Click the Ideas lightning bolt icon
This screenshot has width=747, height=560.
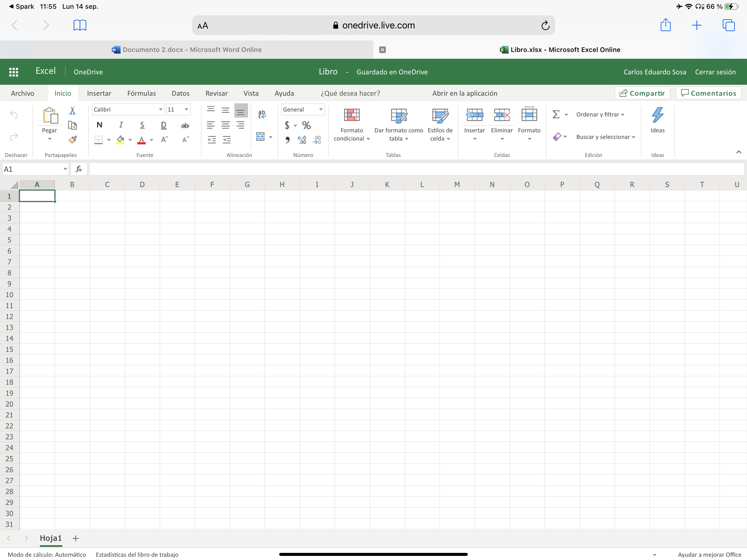(657, 115)
